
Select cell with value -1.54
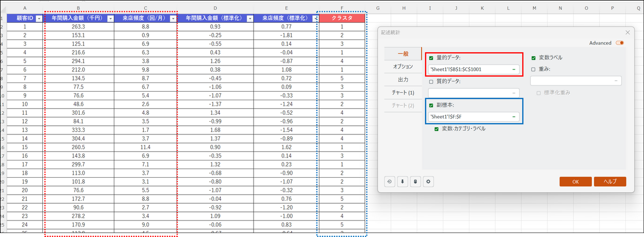(286, 130)
